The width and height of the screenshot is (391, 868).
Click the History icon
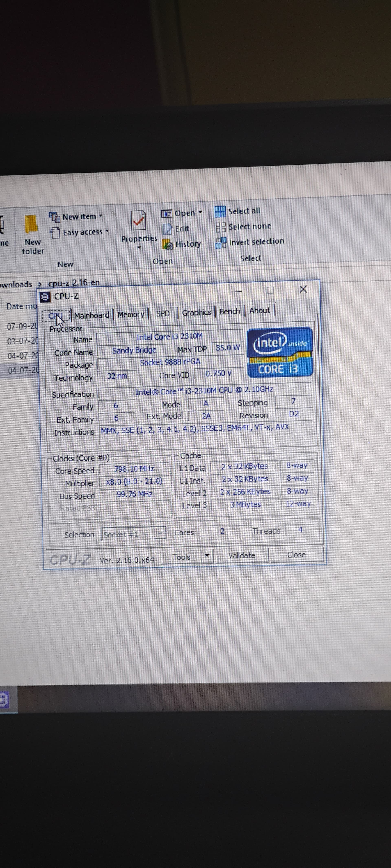click(168, 245)
